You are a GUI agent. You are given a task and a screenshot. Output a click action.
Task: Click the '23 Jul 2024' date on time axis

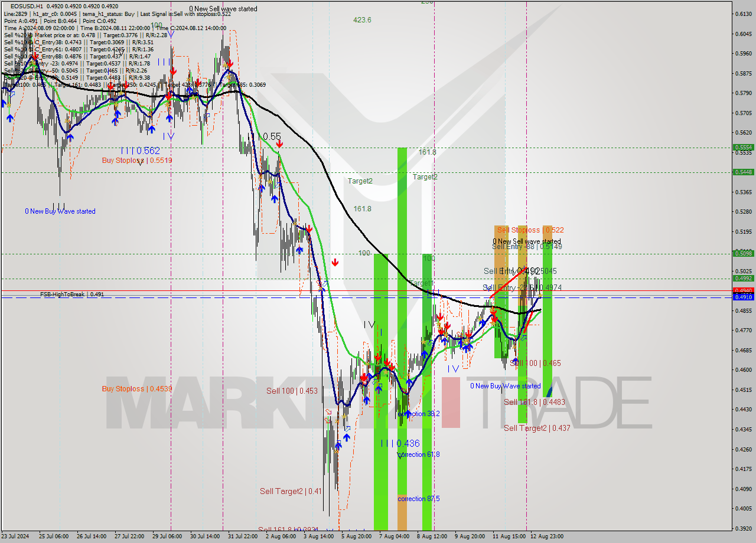(16, 537)
